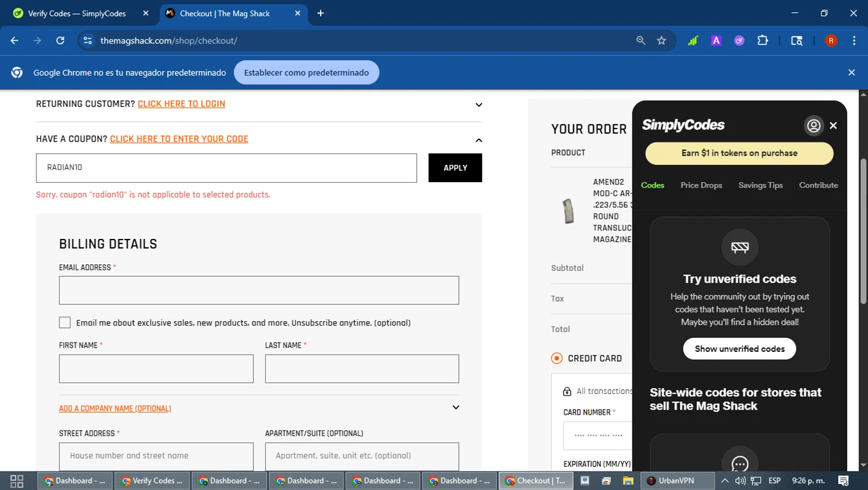Open the taskbar clock 9:26 p. m.

(808, 481)
